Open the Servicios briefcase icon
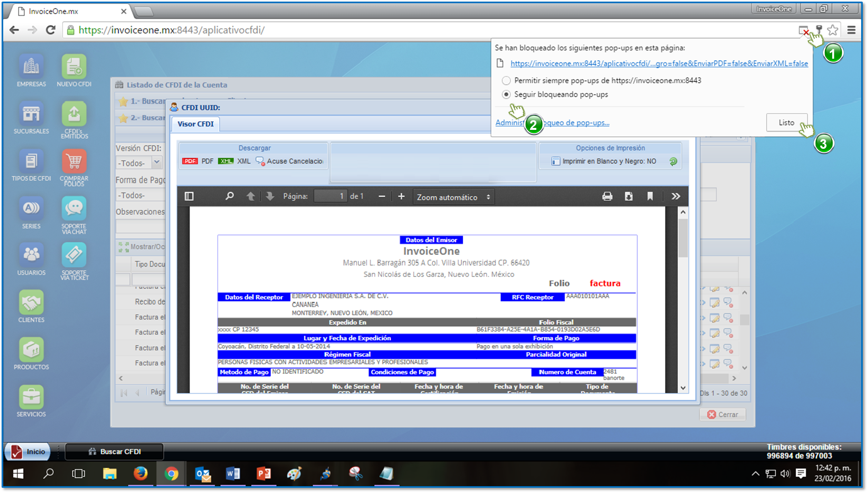Screen dimensions: 868x493 tap(31, 401)
